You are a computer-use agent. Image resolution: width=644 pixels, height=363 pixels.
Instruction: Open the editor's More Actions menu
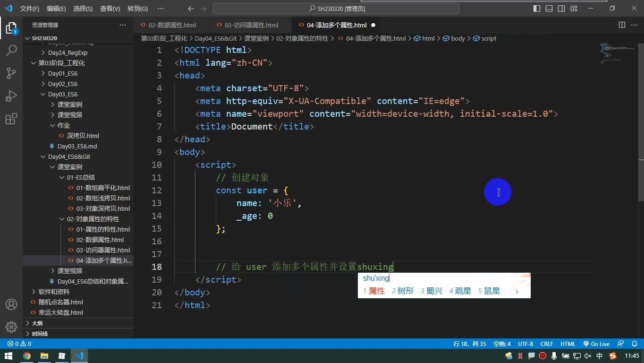(634, 25)
